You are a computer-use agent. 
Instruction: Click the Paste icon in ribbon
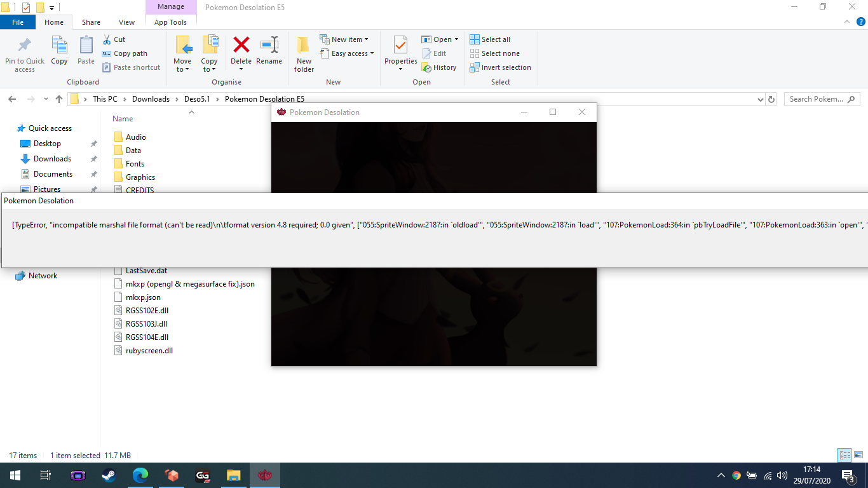pyautogui.click(x=86, y=46)
